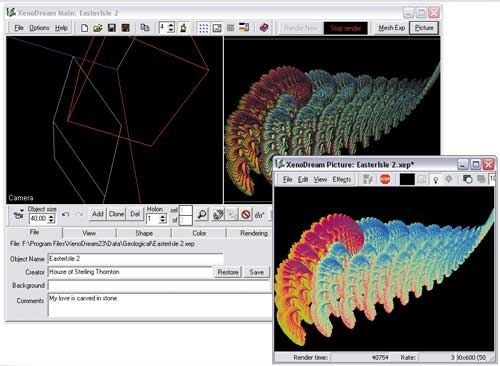This screenshot has width=500, height=366.
Task: Click the floppy disk save icon
Action: 112,28
